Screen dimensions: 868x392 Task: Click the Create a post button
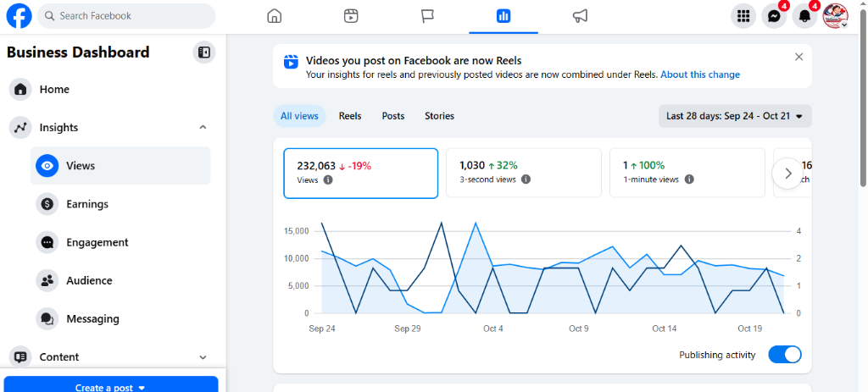(111, 384)
